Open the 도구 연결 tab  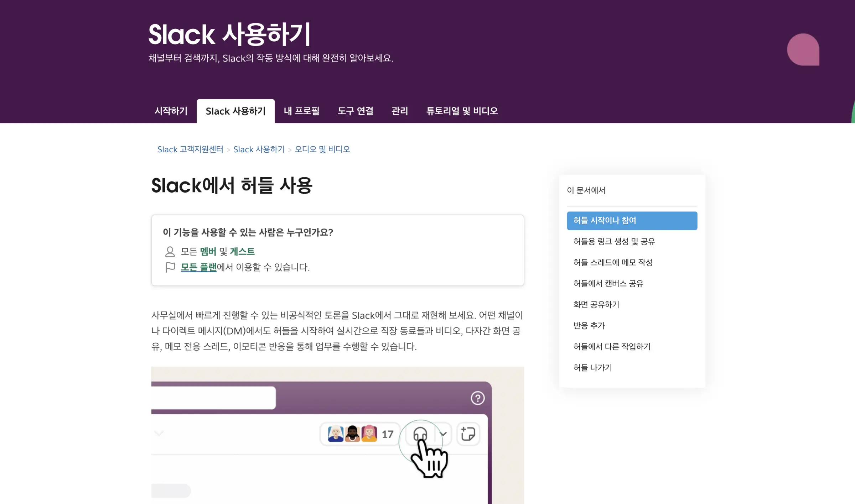pos(356,111)
